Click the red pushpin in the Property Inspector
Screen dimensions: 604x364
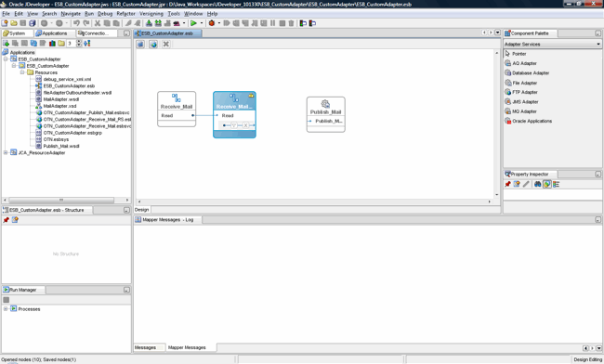(507, 184)
